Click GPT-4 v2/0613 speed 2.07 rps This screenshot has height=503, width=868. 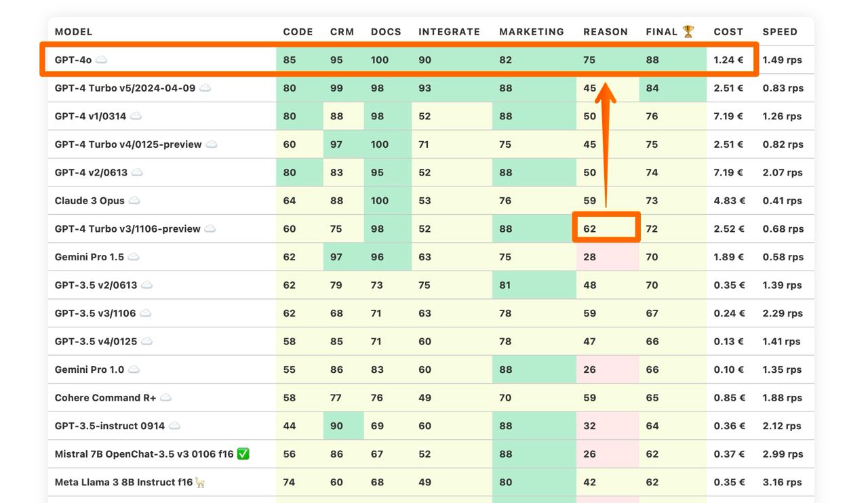coord(783,172)
